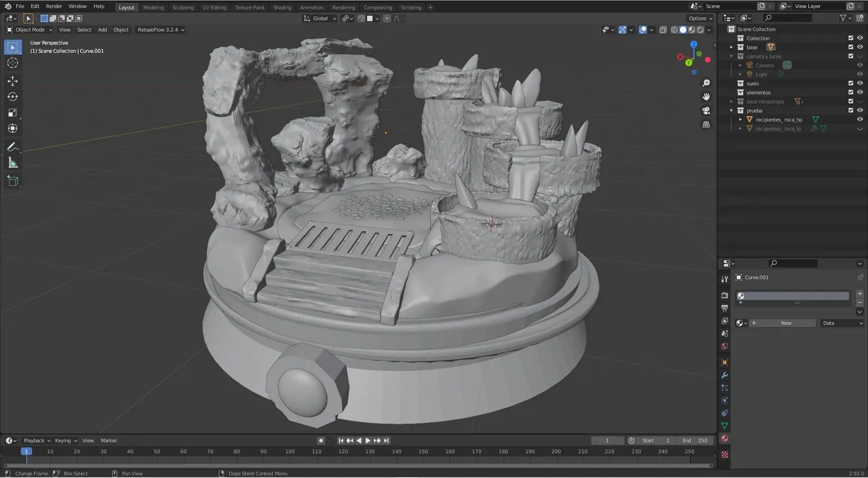Screen dimensions: 868x478
Task: Click the zoom magnifier viewport gizmo
Action: click(706, 83)
